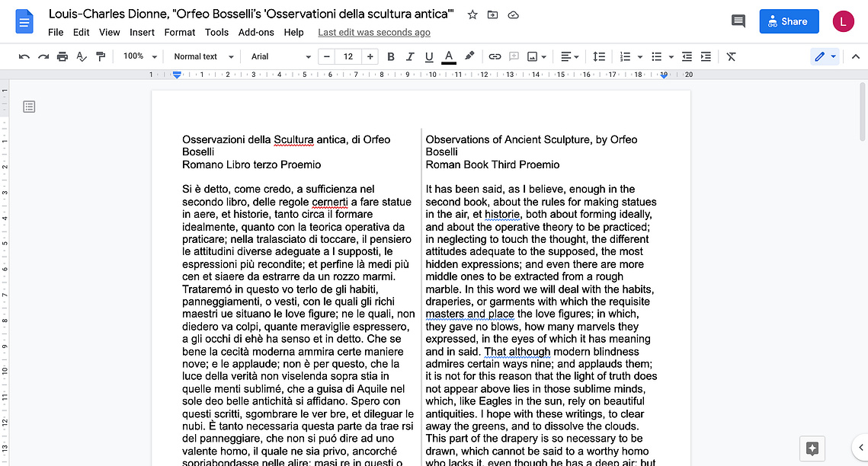Show the document outline
The height and width of the screenshot is (466, 868).
pos(29,107)
